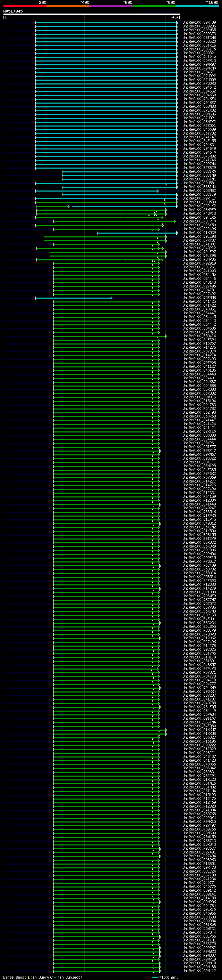Select hit label UniRef100_B6T1H1
The height and width of the screenshot is (980, 222).
pyautogui.click(x=199, y=940)
